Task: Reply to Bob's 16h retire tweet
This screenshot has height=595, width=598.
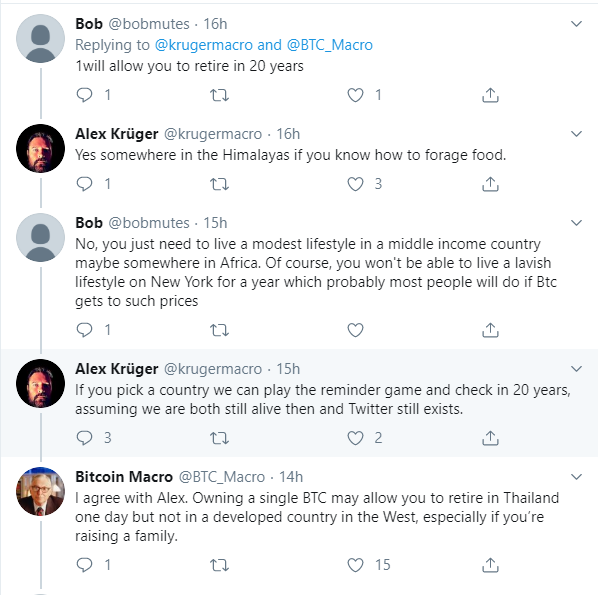Action: tap(84, 95)
